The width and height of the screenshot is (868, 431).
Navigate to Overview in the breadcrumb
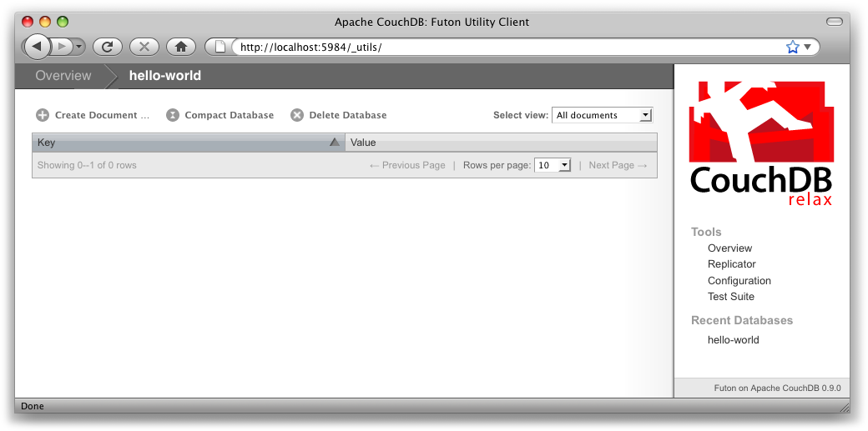pos(63,76)
